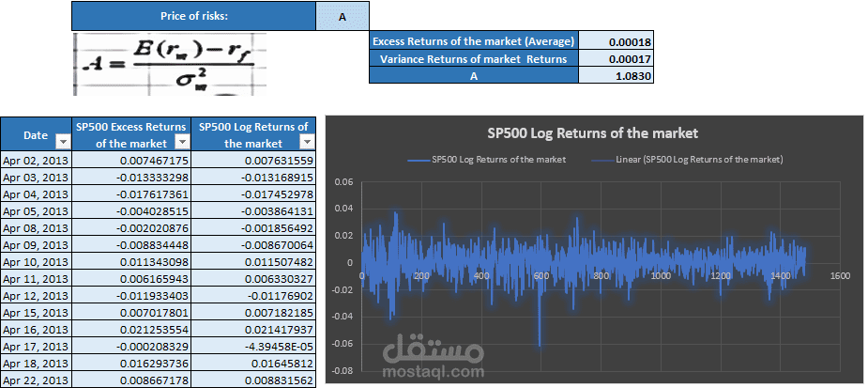Click the 0.06 vertical axis label
The width and height of the screenshot is (868, 388).
coord(343,182)
